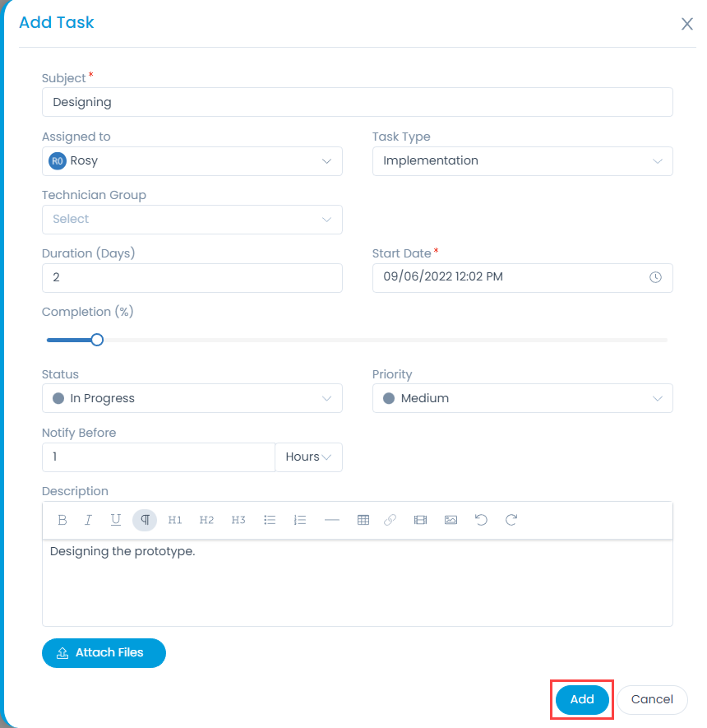Insert a hyperlink via link icon

click(390, 520)
